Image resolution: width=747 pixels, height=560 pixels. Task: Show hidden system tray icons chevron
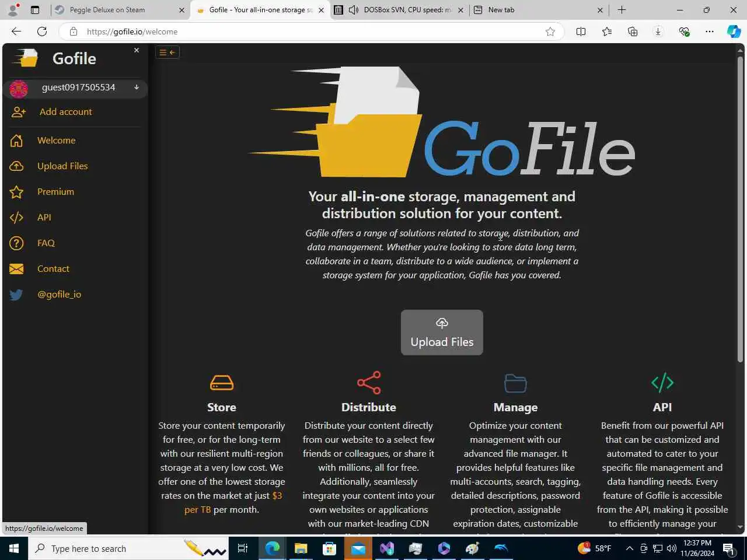click(629, 548)
